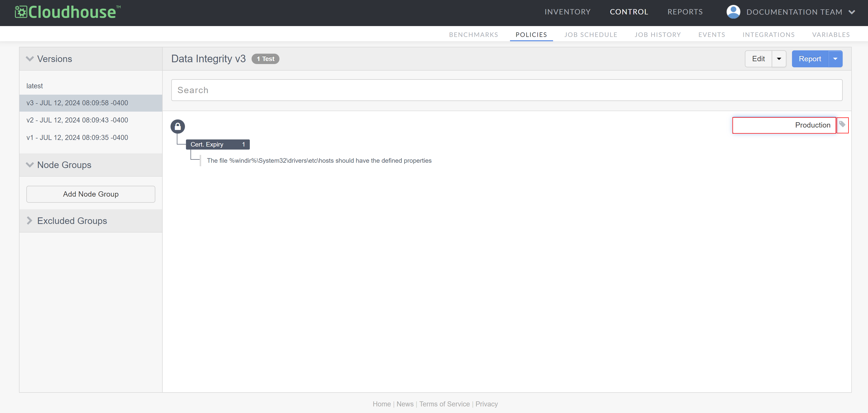Open the Privacy footer link
The width and height of the screenshot is (868, 413).
point(486,404)
